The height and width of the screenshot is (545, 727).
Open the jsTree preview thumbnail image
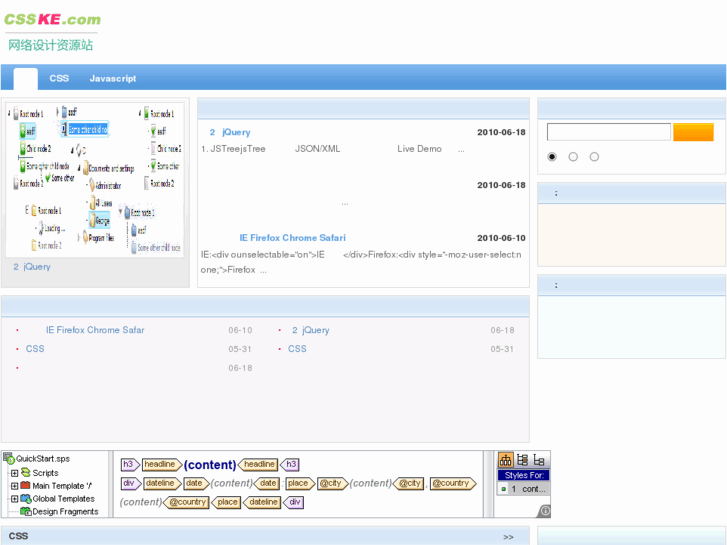pos(95,180)
